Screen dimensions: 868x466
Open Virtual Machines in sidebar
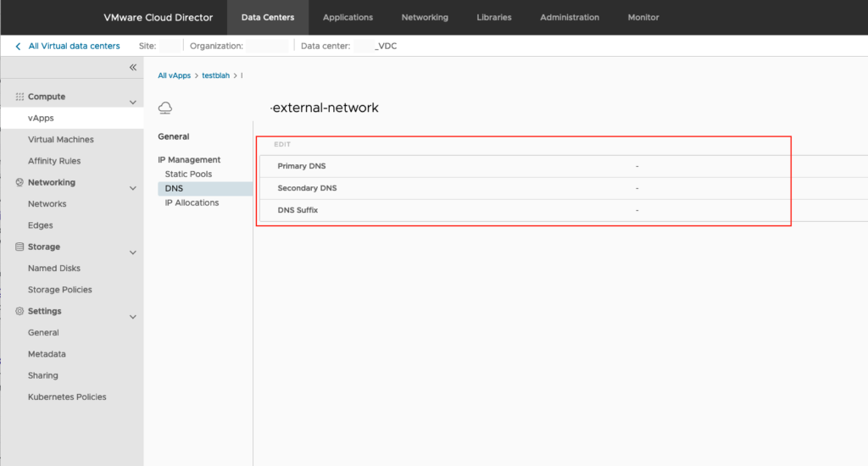click(61, 140)
